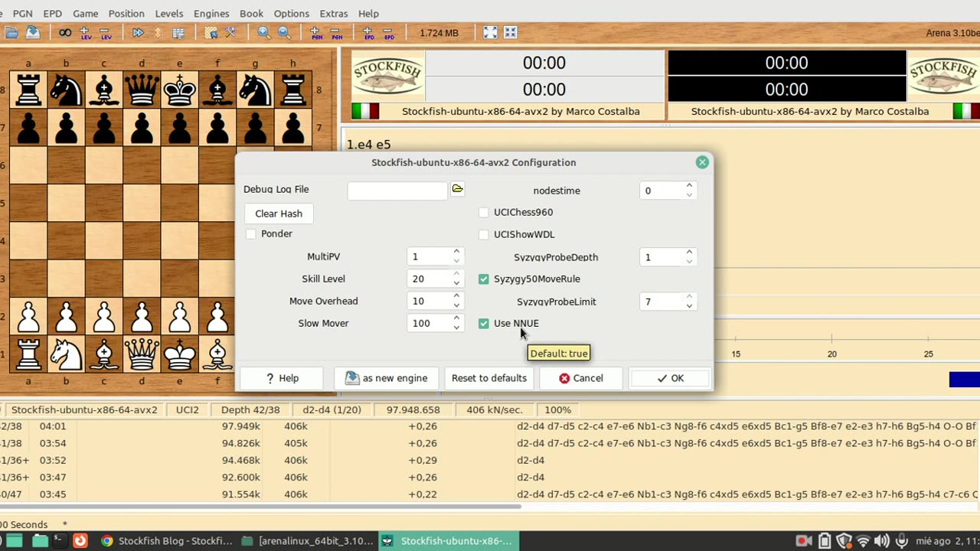Open the PGN menu
Image resolution: width=980 pixels, height=551 pixels.
(x=22, y=14)
